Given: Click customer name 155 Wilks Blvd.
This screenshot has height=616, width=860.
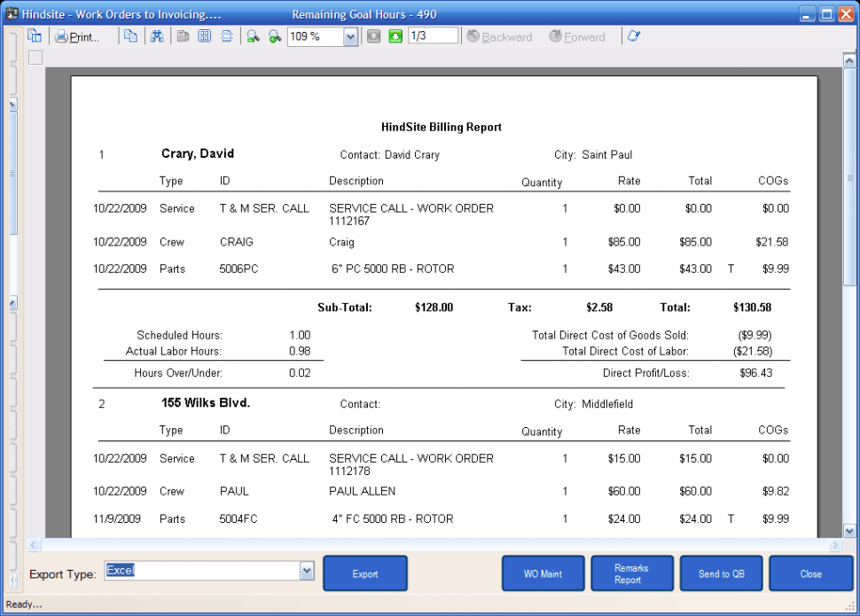Looking at the screenshot, I should 206,402.
